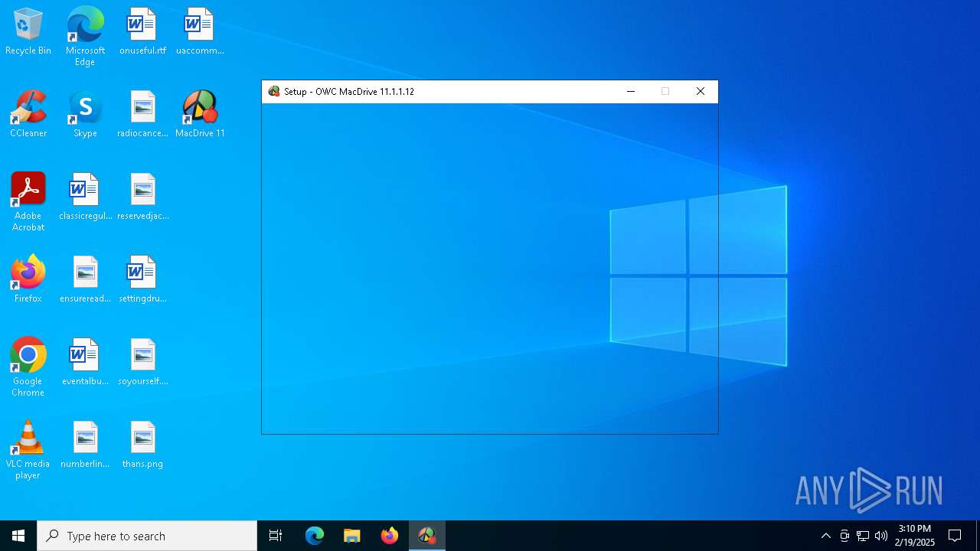Viewport: 980px width, 551px height.
Task: Select the uaccomm document icon
Action: pos(200,32)
